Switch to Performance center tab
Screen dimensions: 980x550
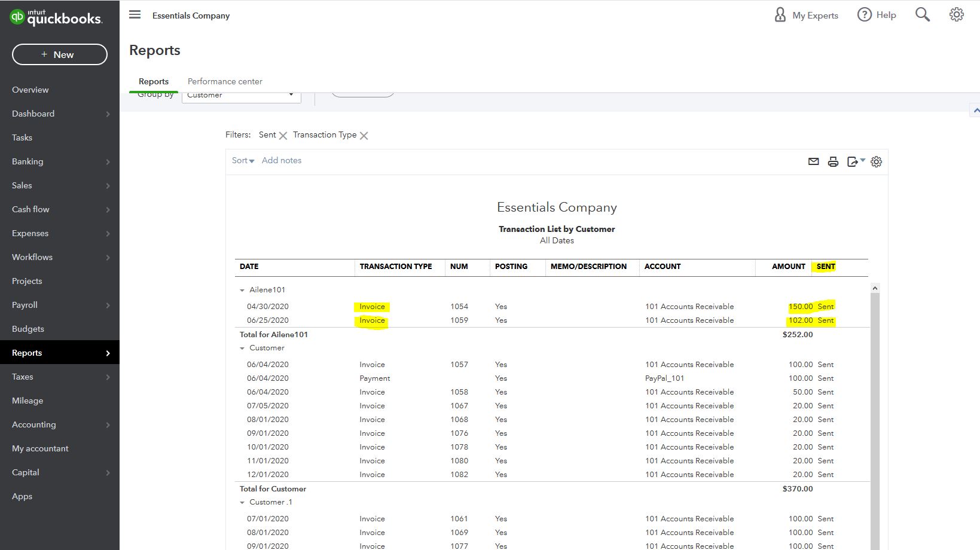(225, 81)
